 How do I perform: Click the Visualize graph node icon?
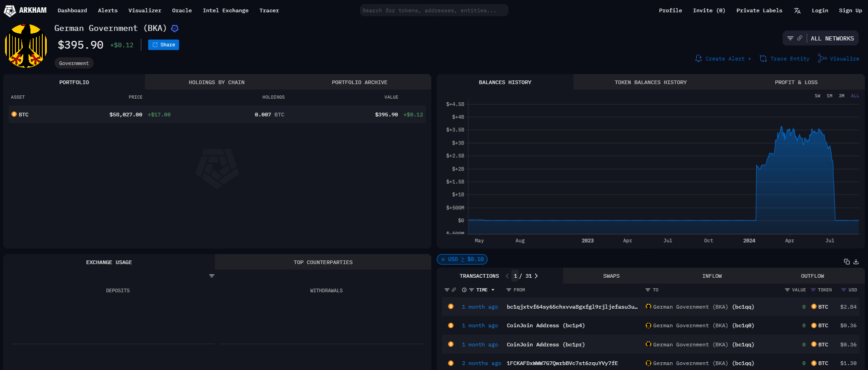coord(822,58)
